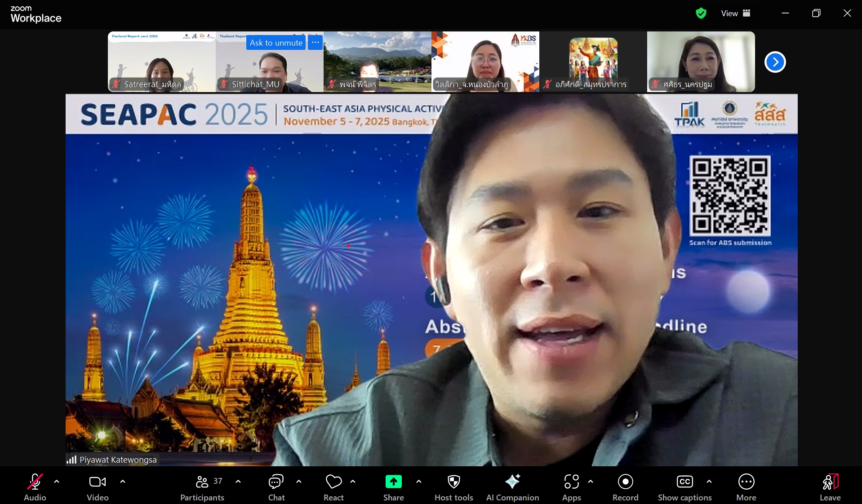Screen dimensions: 862x504
Task: Start screen Share
Action: tap(393, 486)
